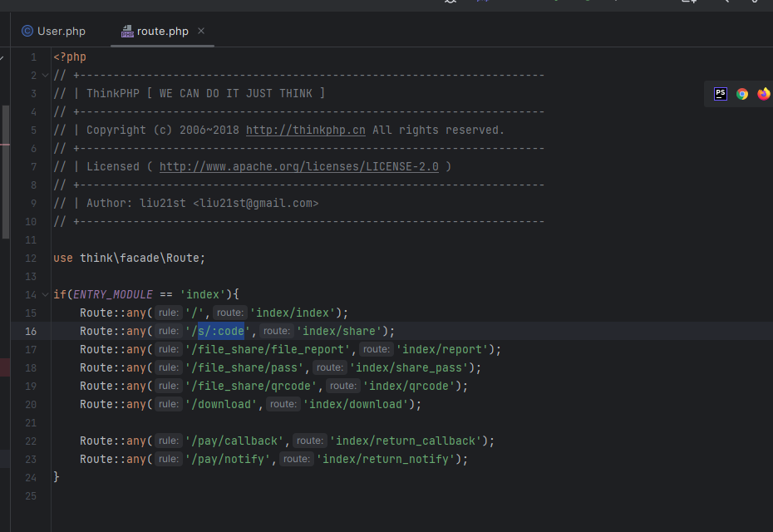Open file in Chrome browser icon
The height and width of the screenshot is (532, 773).
tap(742, 94)
